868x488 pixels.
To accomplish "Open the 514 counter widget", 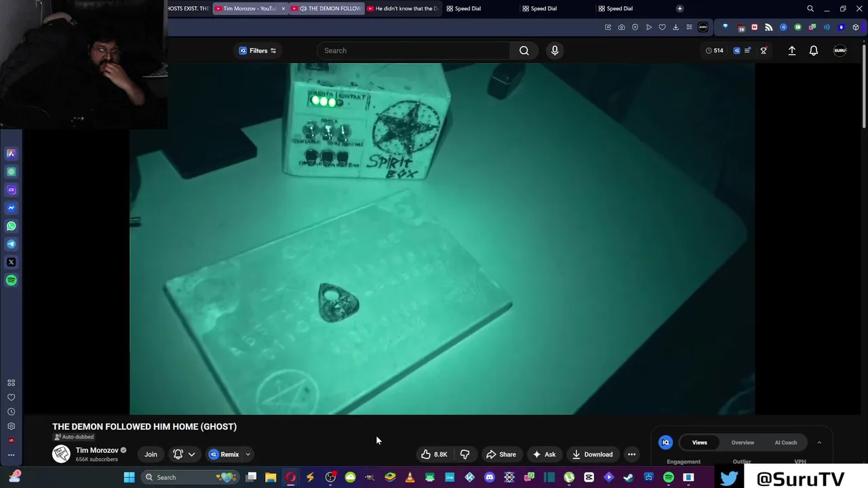I will click(714, 50).
